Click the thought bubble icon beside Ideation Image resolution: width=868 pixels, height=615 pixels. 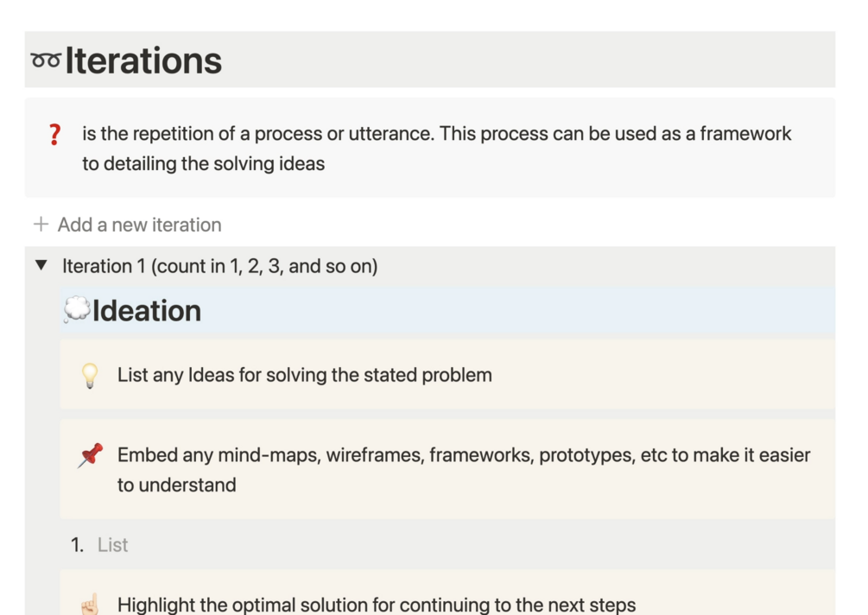click(76, 310)
